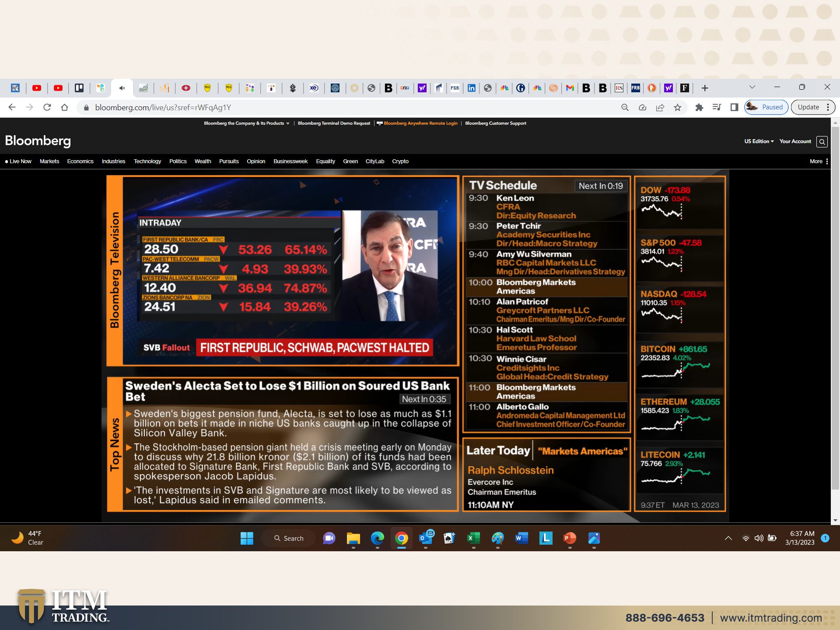
Task: Open Word from the taskbar
Action: pyautogui.click(x=521, y=538)
